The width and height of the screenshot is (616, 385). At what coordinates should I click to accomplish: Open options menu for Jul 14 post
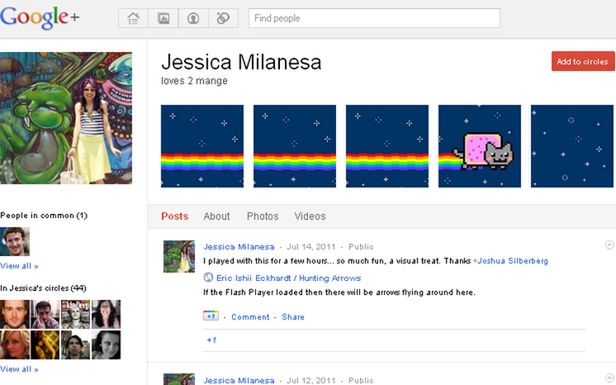pos(609,245)
